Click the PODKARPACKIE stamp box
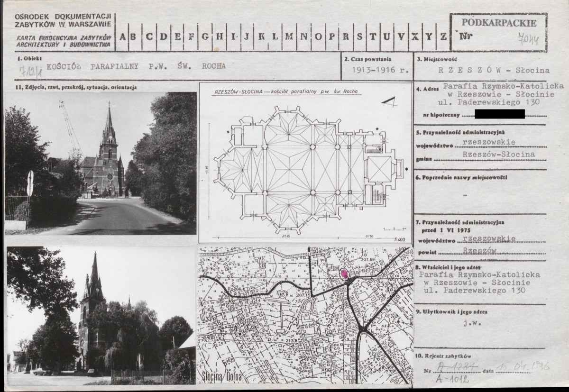The height and width of the screenshot is (392, 569). click(498, 31)
